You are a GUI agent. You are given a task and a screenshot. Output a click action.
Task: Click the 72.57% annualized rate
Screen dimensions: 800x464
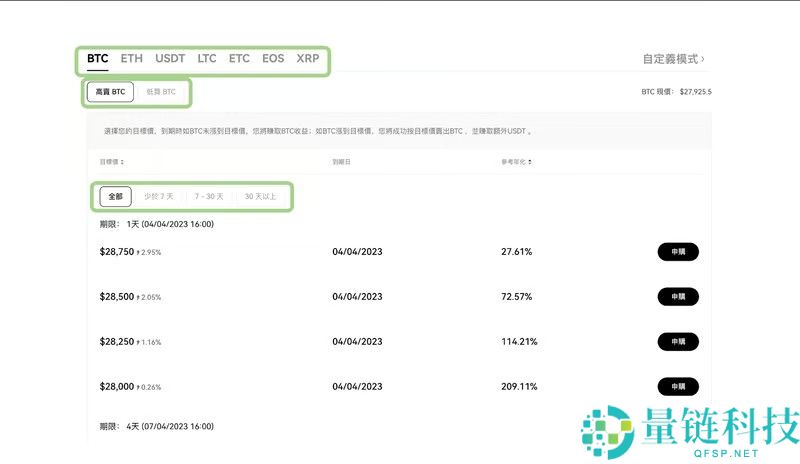point(516,297)
